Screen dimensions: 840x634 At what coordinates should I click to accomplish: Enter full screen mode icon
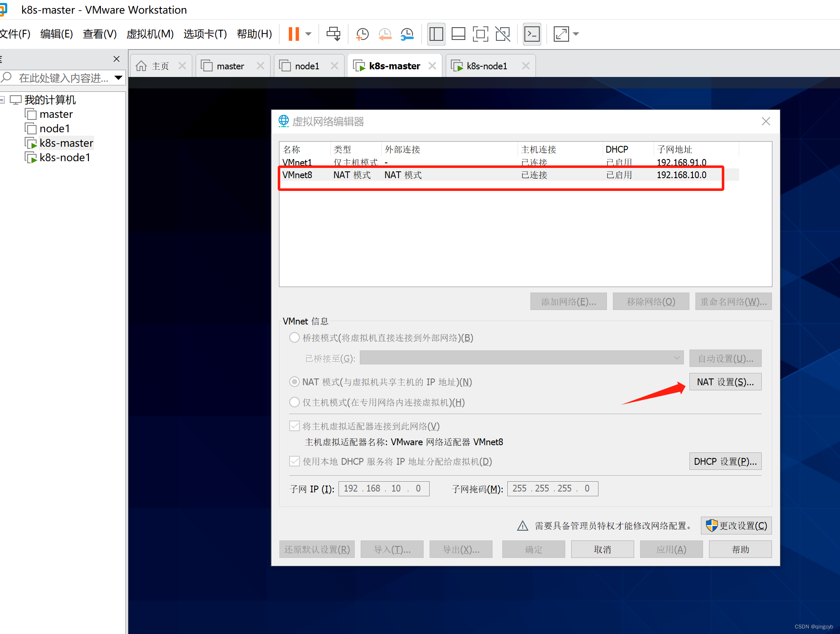tap(480, 34)
